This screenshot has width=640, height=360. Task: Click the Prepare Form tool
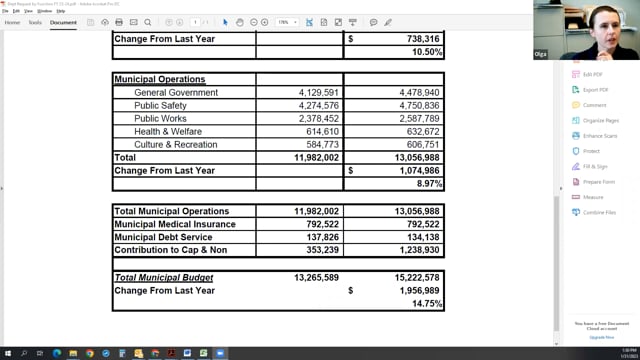click(593, 182)
